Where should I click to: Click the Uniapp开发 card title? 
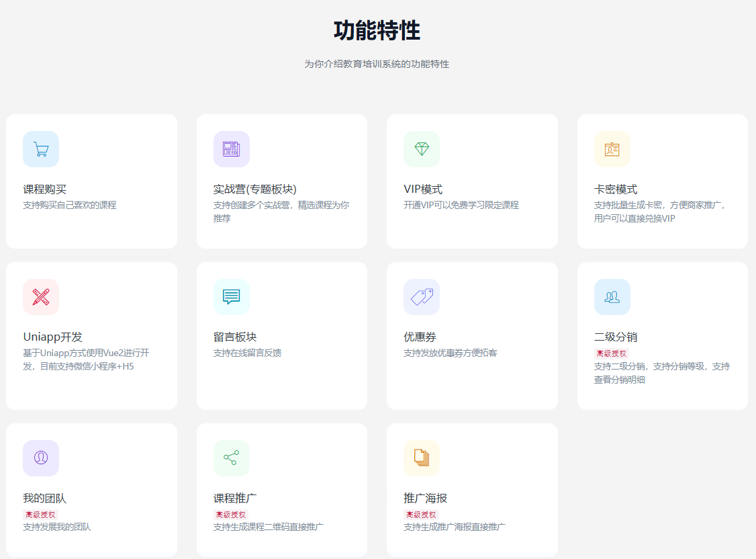[52, 337]
